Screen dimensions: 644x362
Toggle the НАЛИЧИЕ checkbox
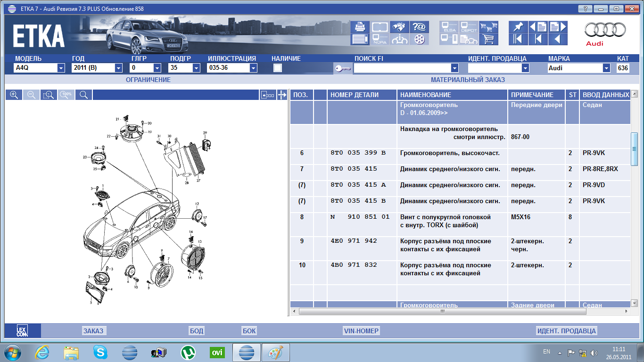[278, 68]
